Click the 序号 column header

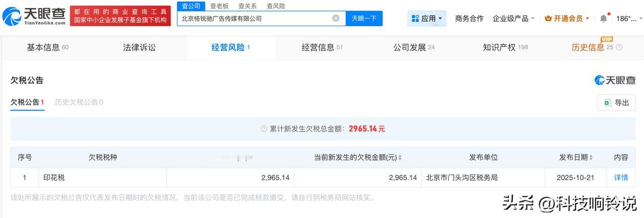(x=25, y=157)
